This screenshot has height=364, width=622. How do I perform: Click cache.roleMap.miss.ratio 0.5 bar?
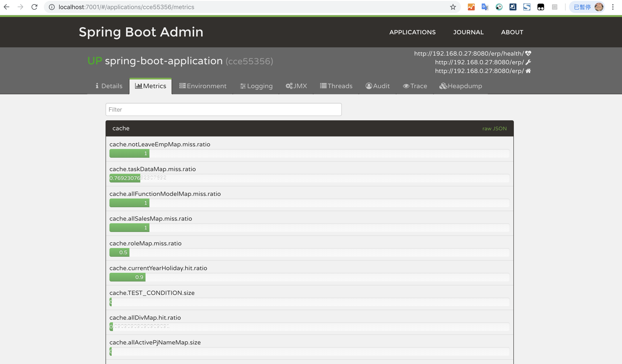[119, 252]
